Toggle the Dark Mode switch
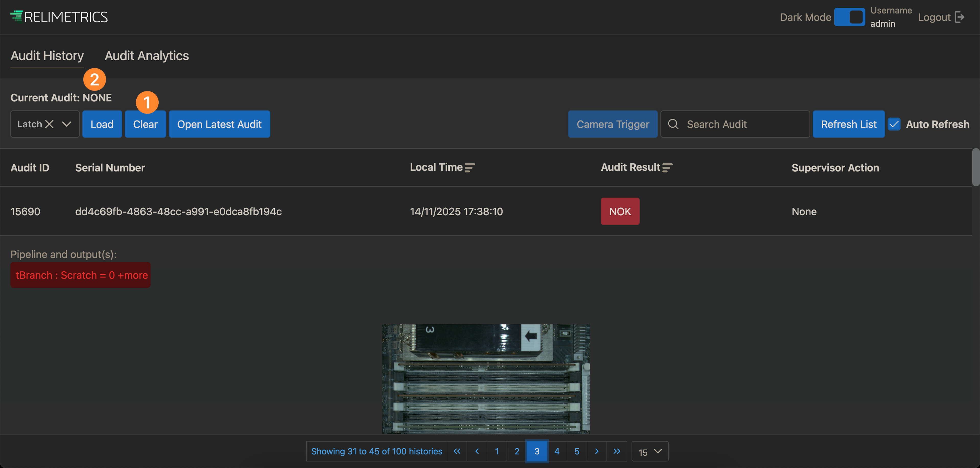The height and width of the screenshot is (468, 980). click(849, 17)
